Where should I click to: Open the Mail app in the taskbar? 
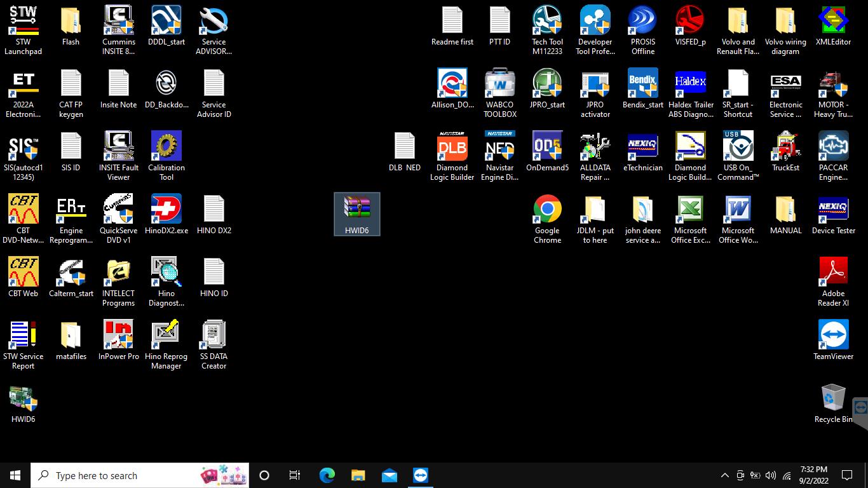[x=389, y=475]
